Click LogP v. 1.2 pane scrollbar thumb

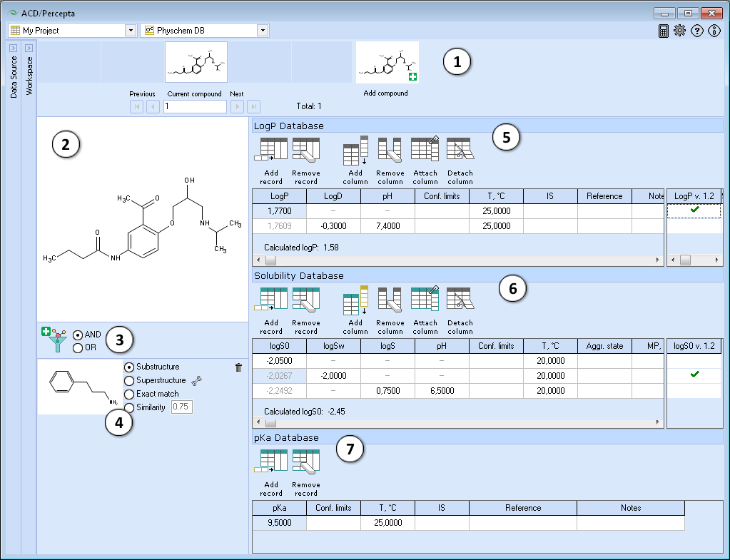click(x=685, y=260)
